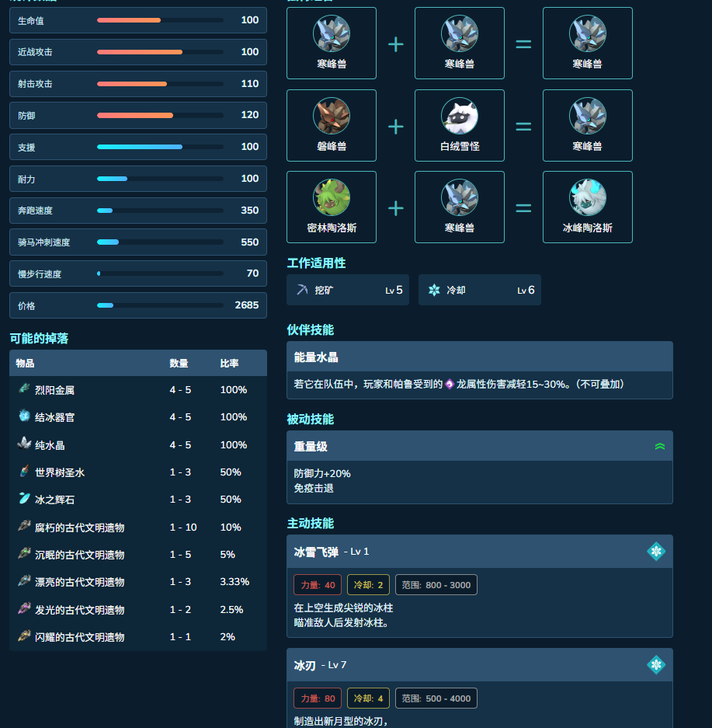This screenshot has width=712, height=728.
Task: Click the 范围: 800 - 3000 tag
Action: pos(436,585)
